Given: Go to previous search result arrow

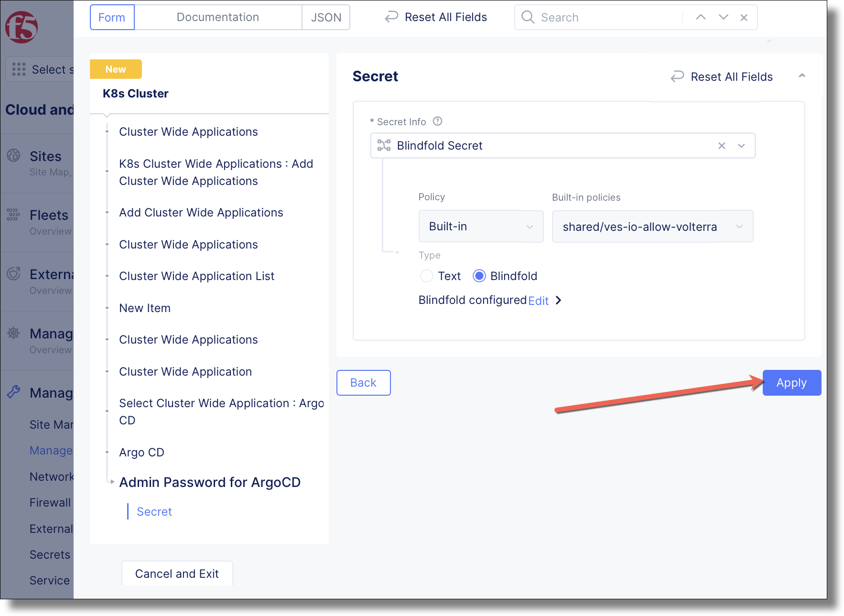Looking at the screenshot, I should point(701,17).
